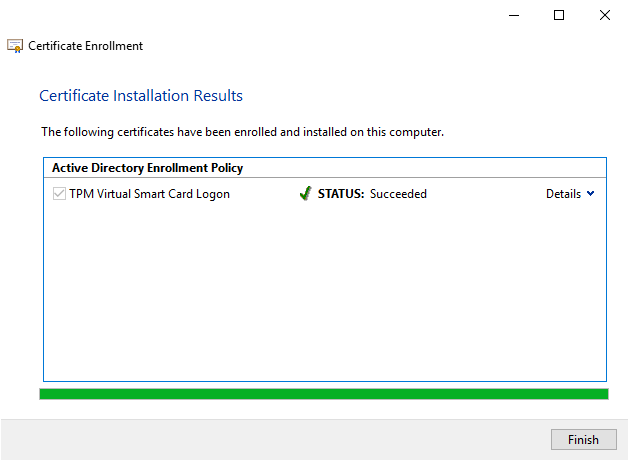
Task: Expand Details with the chevron arrow
Action: 590,194
